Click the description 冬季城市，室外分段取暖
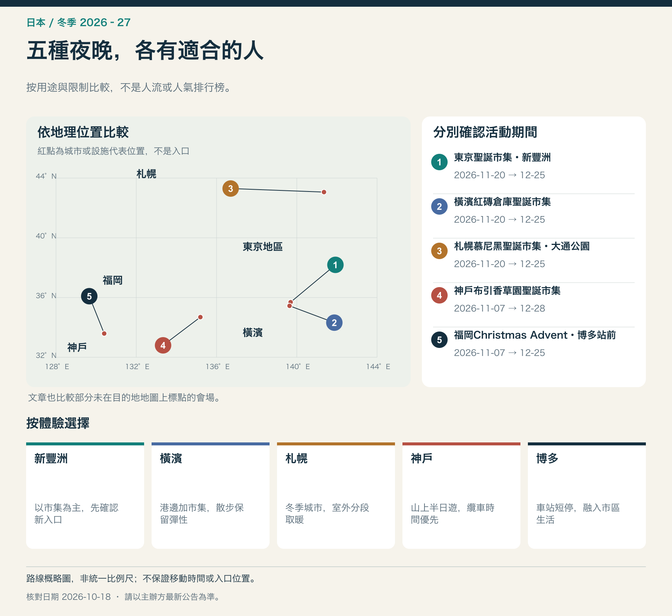The width and height of the screenshot is (672, 616). click(x=327, y=514)
